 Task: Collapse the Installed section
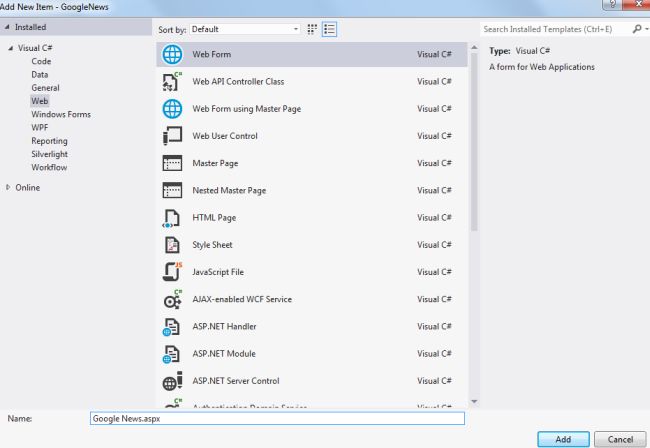7,27
